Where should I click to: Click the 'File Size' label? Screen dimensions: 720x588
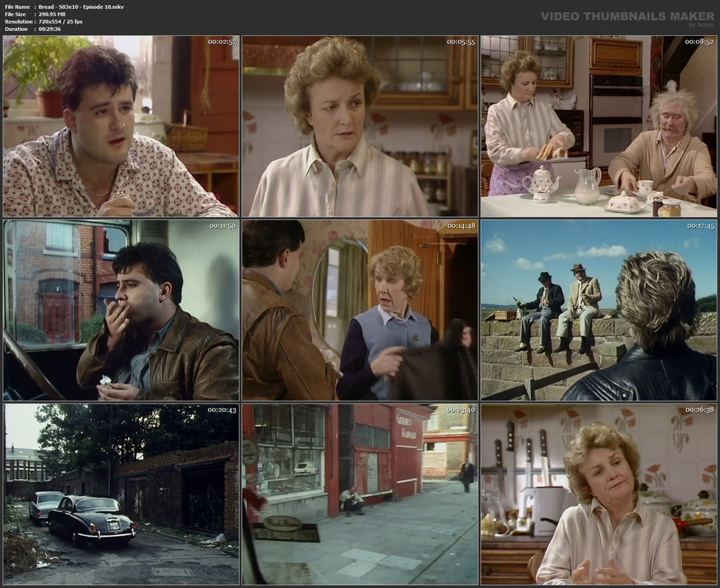click(15, 14)
